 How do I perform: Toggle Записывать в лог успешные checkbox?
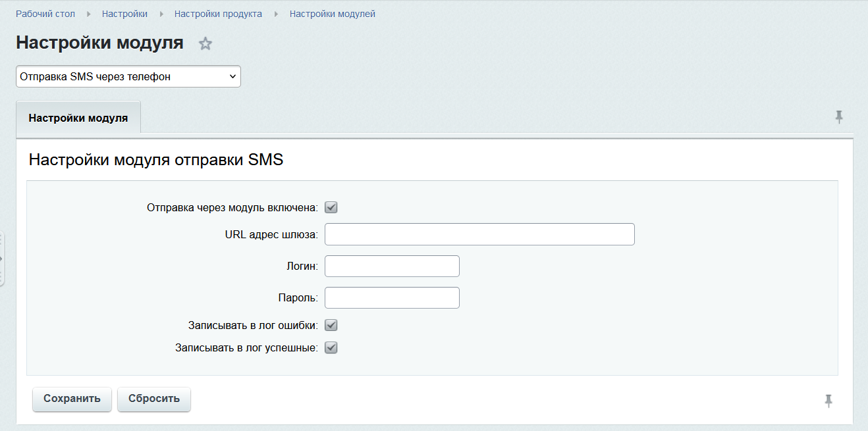331,347
